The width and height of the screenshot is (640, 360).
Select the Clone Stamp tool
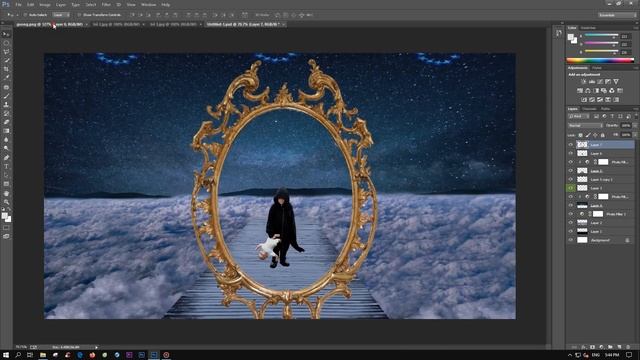click(6, 105)
